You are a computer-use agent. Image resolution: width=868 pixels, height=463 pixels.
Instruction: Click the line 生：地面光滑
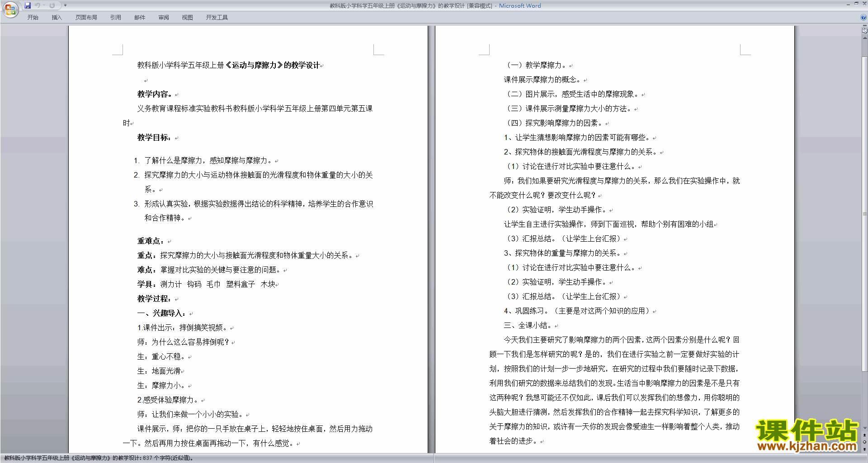coord(159,371)
